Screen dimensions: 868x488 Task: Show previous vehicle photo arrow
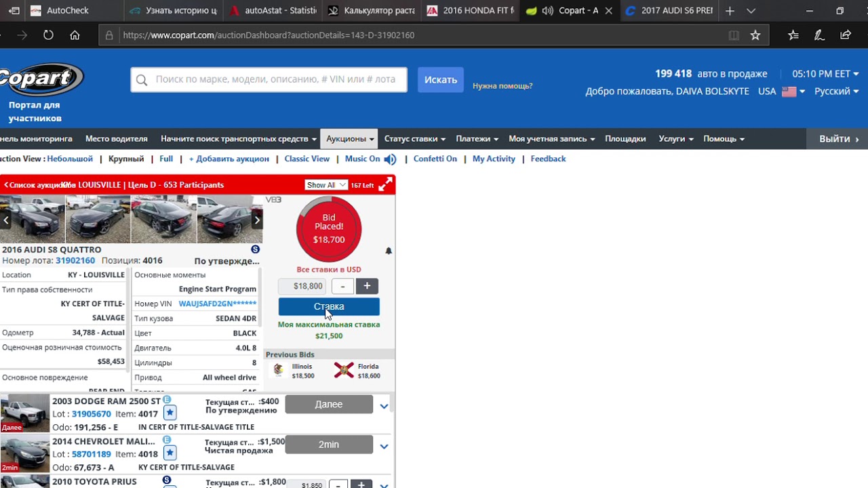tap(6, 220)
